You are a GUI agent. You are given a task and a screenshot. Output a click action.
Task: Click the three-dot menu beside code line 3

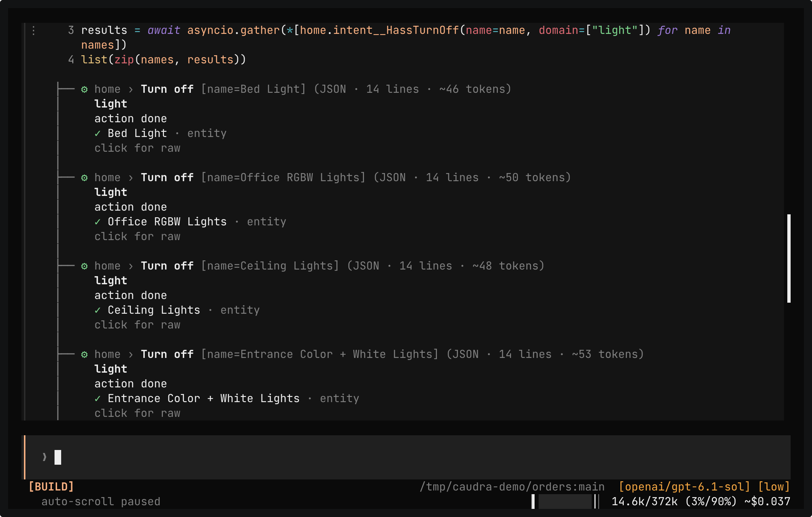(34, 30)
